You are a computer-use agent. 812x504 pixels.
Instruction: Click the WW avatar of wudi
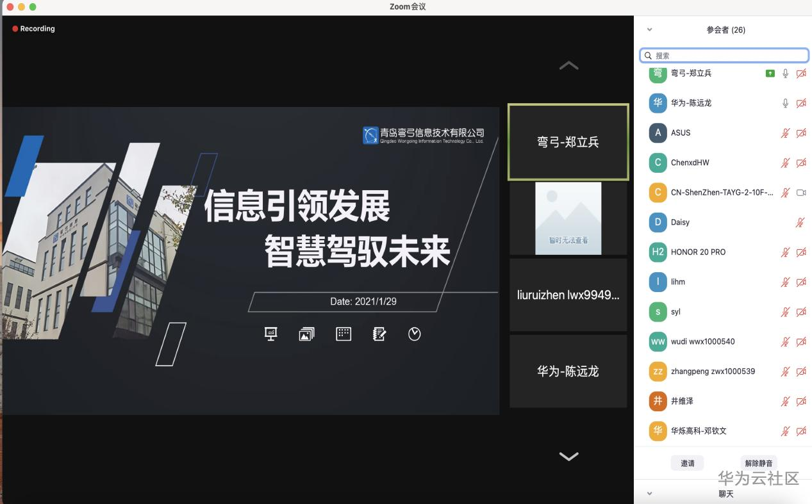click(x=658, y=342)
